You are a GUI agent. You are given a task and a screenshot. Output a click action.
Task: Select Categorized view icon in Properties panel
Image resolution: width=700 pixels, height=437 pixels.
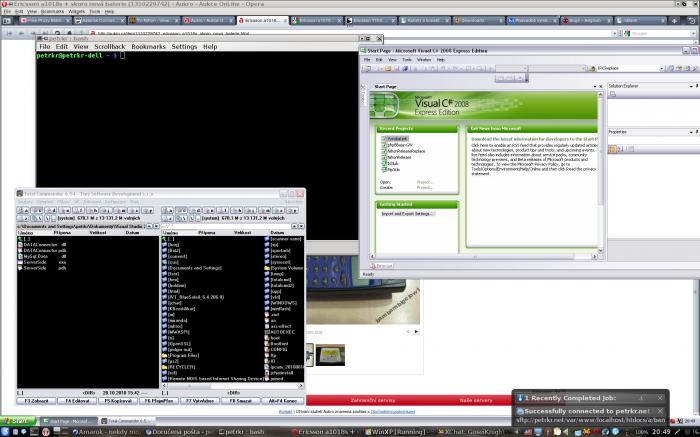point(612,149)
